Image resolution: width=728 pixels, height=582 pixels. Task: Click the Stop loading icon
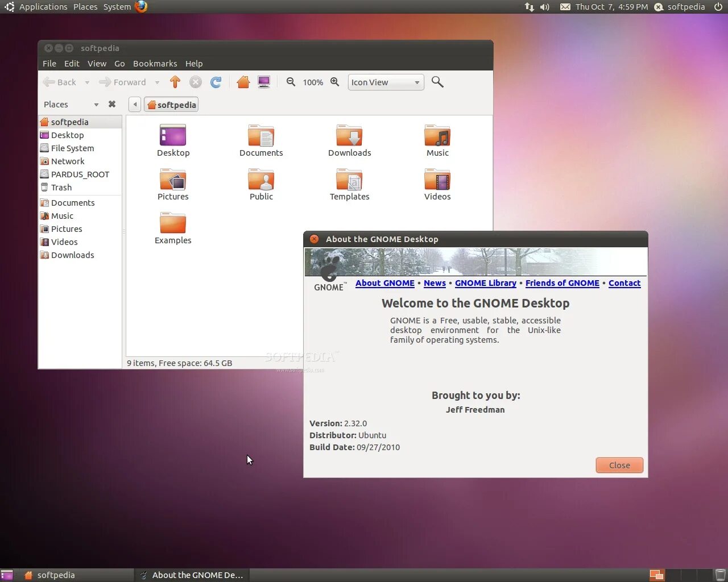pos(196,82)
